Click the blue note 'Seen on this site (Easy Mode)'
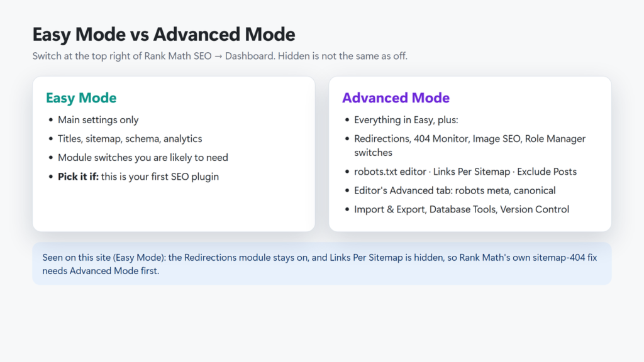Screen dimensions: 644x362 click(x=322, y=264)
